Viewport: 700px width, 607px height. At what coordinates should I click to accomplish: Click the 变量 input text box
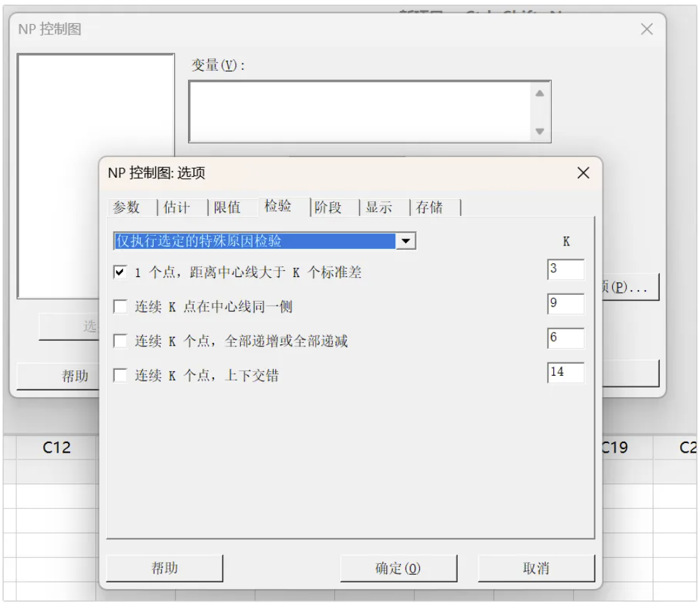coord(360,112)
